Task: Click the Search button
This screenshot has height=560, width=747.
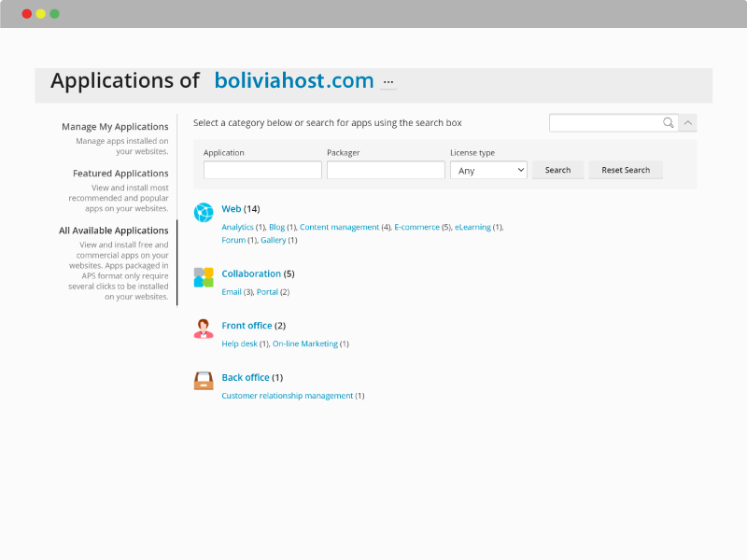Action: click(557, 170)
